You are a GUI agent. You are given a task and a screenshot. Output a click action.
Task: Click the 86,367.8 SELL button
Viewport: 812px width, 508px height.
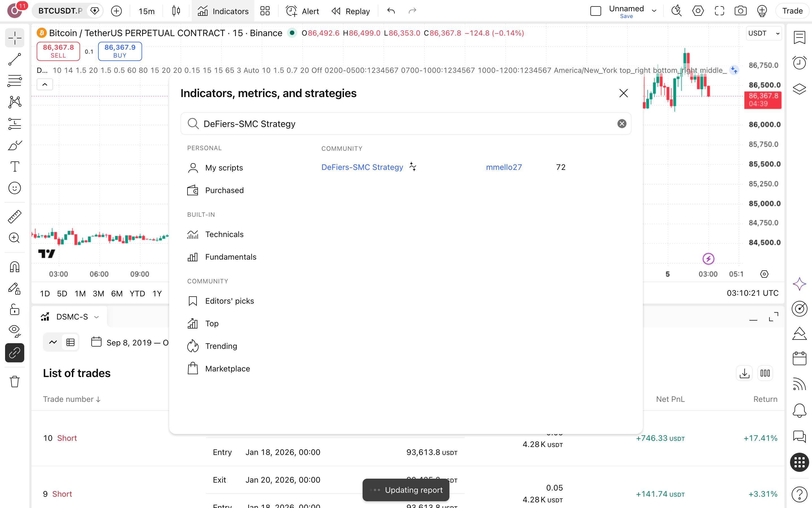pos(58,51)
